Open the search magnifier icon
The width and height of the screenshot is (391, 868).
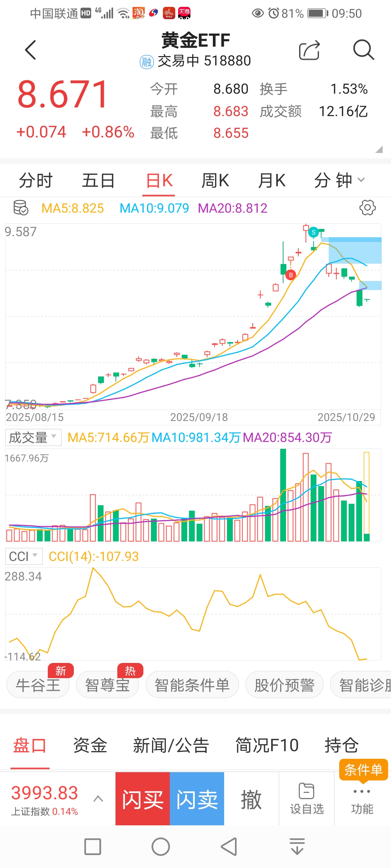(363, 50)
